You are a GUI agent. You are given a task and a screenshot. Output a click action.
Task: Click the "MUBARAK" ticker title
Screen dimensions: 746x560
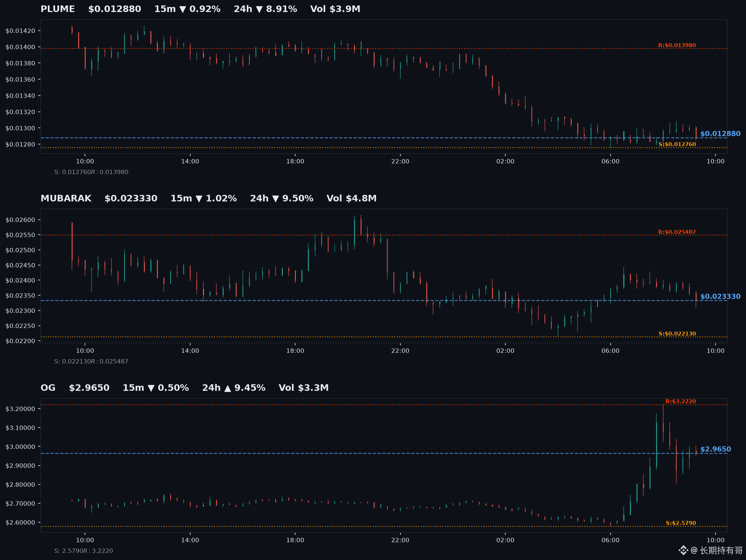coord(66,198)
